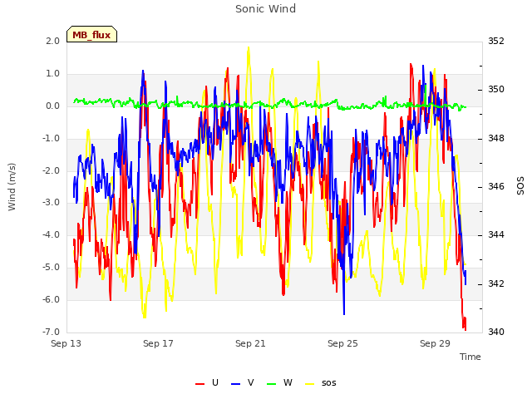The image size is (532, 399).
Task: Click the 348 right axis value
Action: 496,139
